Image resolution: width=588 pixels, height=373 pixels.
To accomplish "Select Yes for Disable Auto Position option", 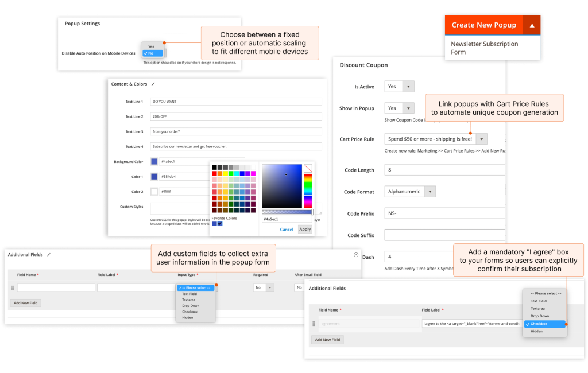I will pyautogui.click(x=152, y=46).
